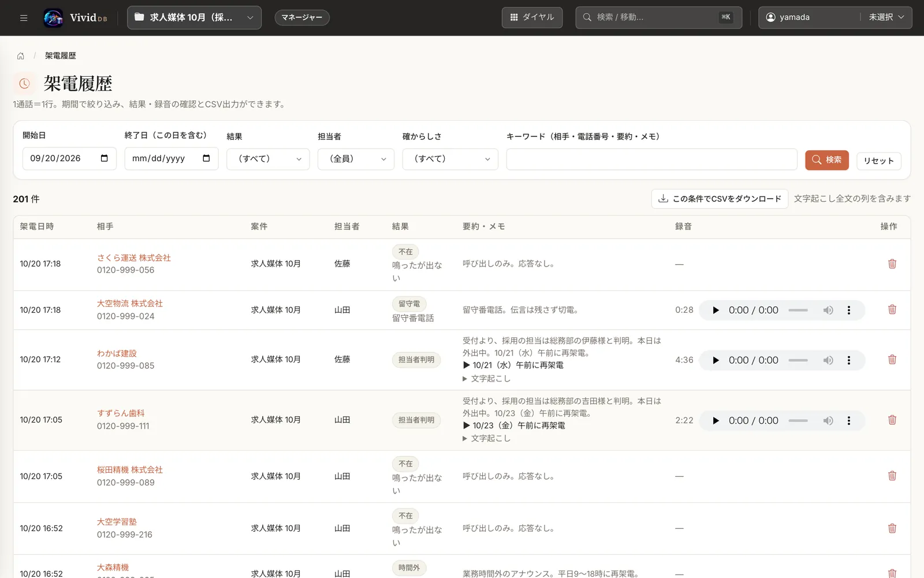
Task: Open the 結果 filter dropdown
Action: click(x=268, y=159)
